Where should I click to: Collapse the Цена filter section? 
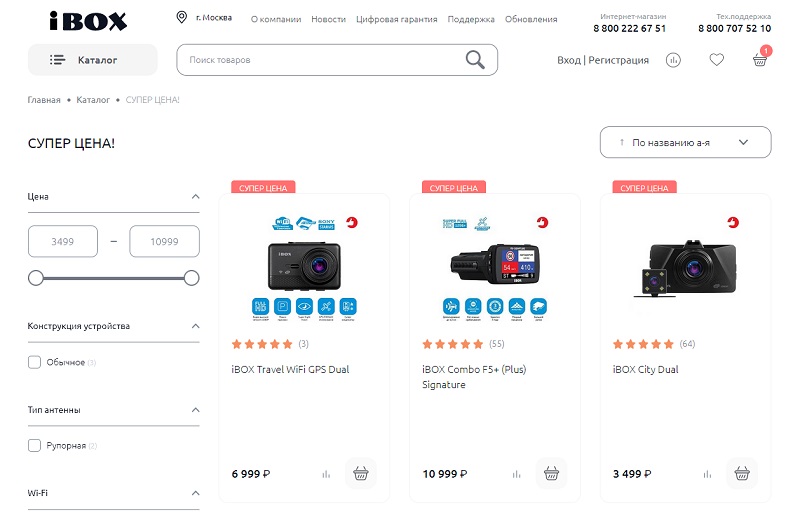click(x=195, y=197)
